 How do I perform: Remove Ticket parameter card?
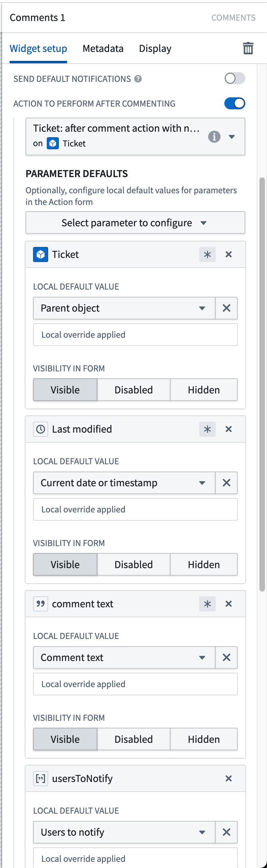[x=228, y=254]
